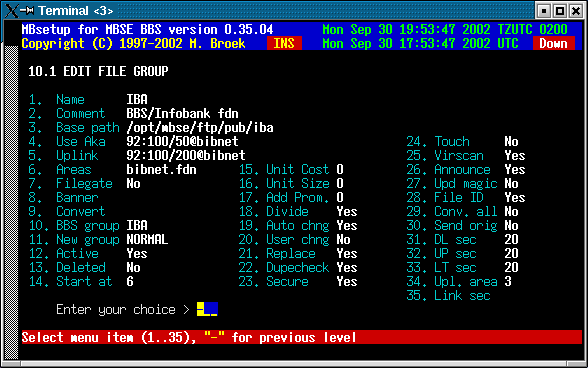Select menu item '31. DL sec'

(441, 239)
